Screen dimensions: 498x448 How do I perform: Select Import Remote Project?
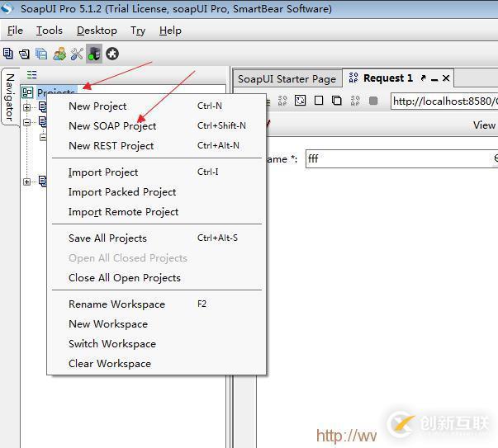pos(156,212)
